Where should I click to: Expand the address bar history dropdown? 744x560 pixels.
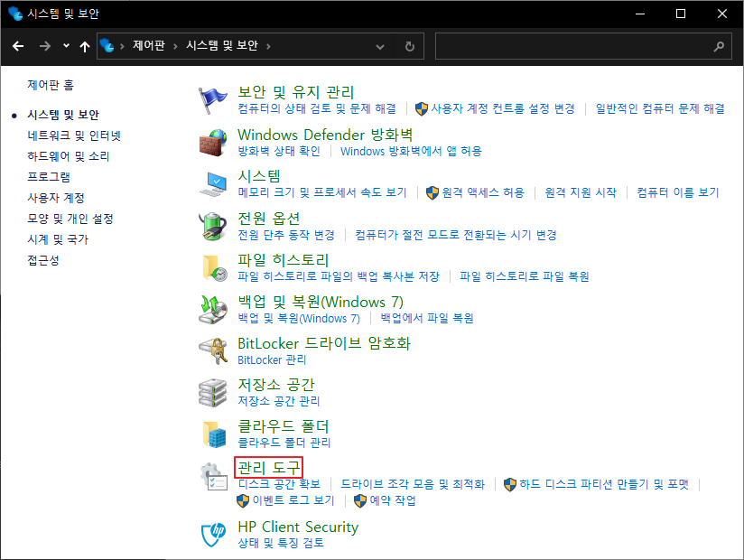[379, 46]
